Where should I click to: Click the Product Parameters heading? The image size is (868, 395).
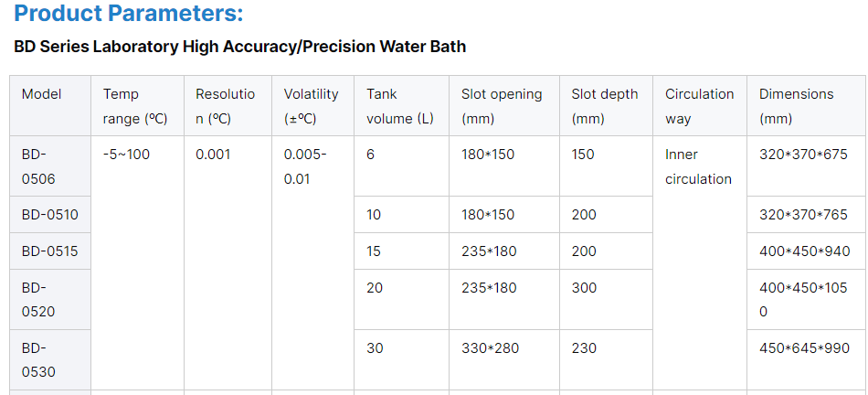tap(129, 14)
